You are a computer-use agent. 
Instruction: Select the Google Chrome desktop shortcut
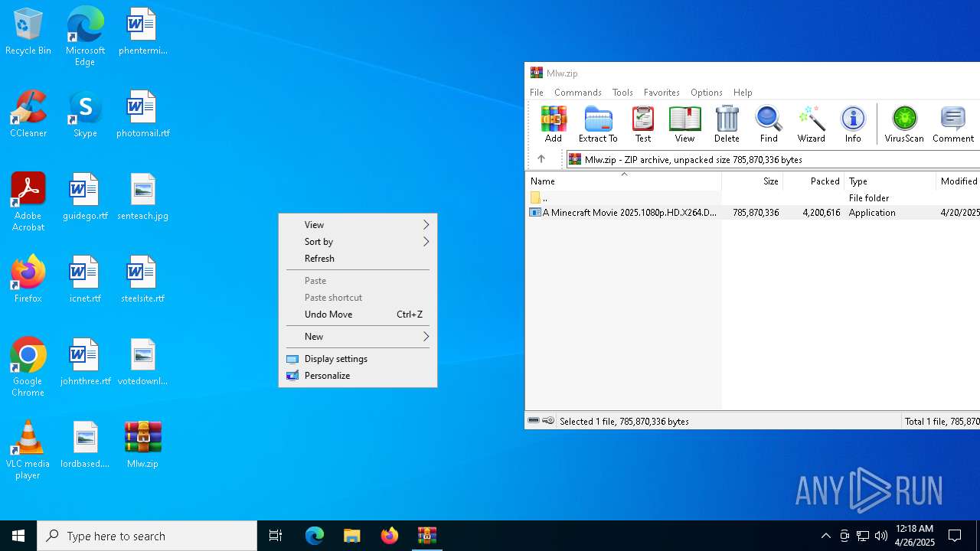coord(28,367)
